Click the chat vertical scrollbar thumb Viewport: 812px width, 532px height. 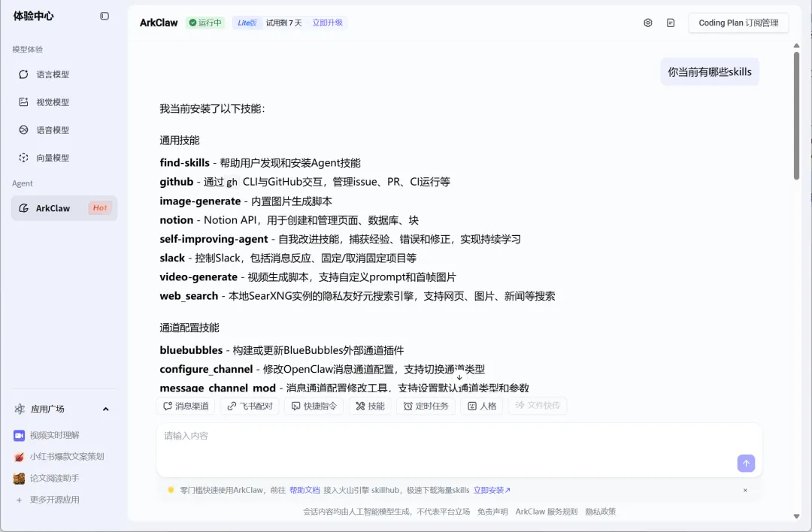(796, 116)
